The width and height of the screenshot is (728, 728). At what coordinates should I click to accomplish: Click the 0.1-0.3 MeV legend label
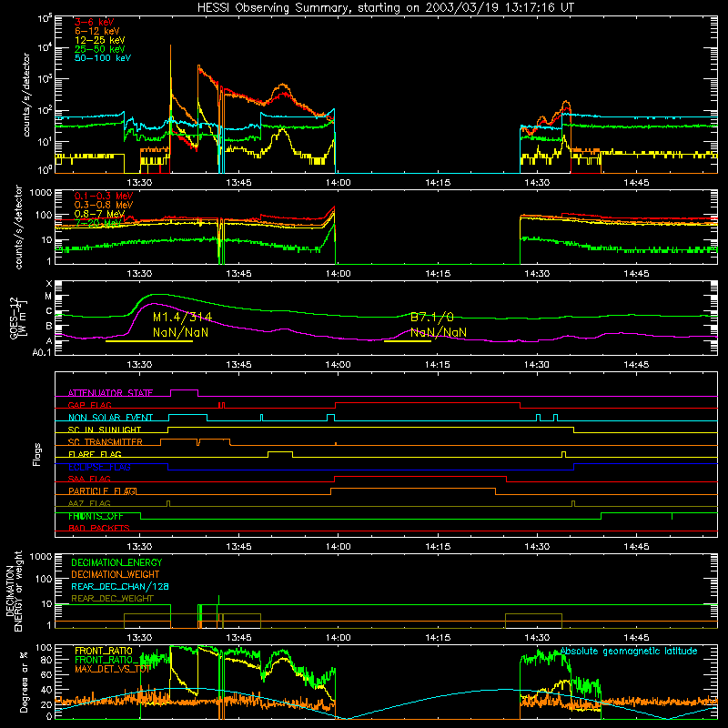(x=104, y=196)
